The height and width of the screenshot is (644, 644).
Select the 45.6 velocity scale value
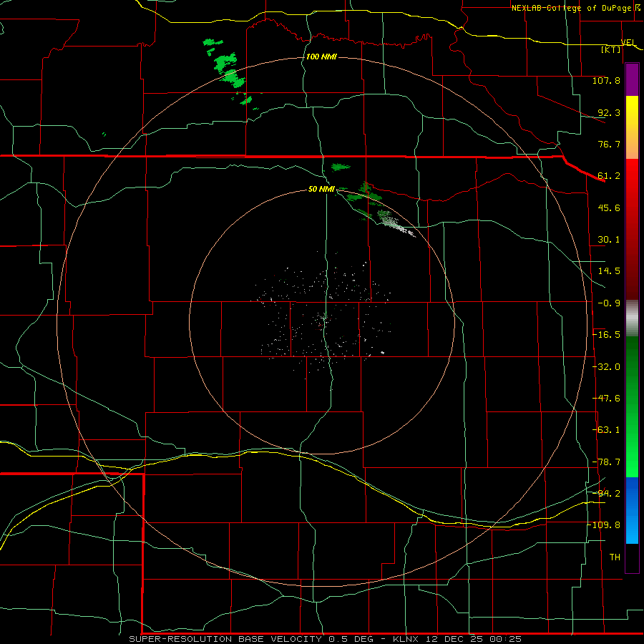click(x=609, y=208)
